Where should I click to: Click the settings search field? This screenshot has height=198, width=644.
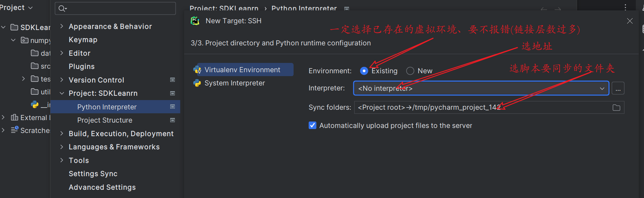tap(115, 8)
